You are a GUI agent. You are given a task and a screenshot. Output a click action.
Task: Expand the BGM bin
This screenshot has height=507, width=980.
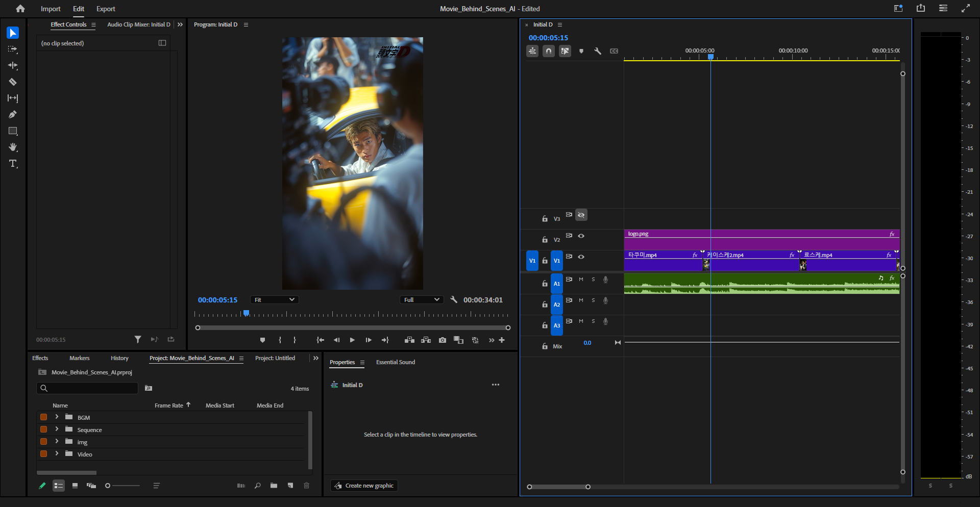tap(57, 417)
